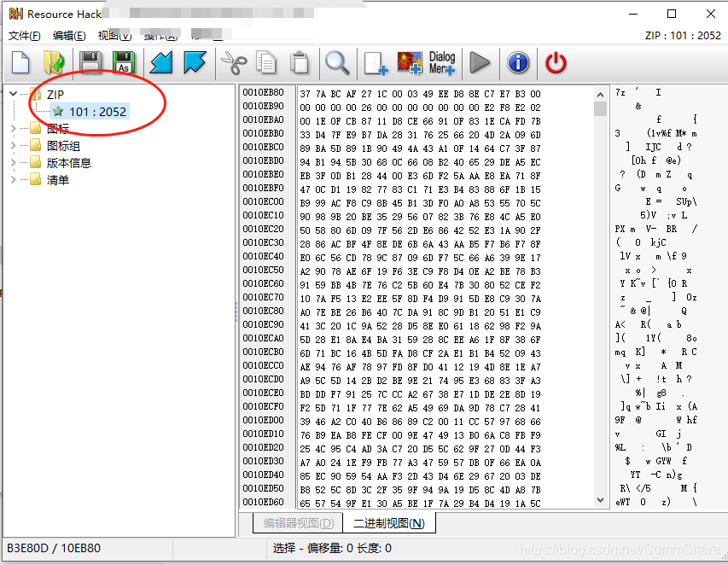Select the 图标组 folder label
728x565 pixels.
(64, 146)
